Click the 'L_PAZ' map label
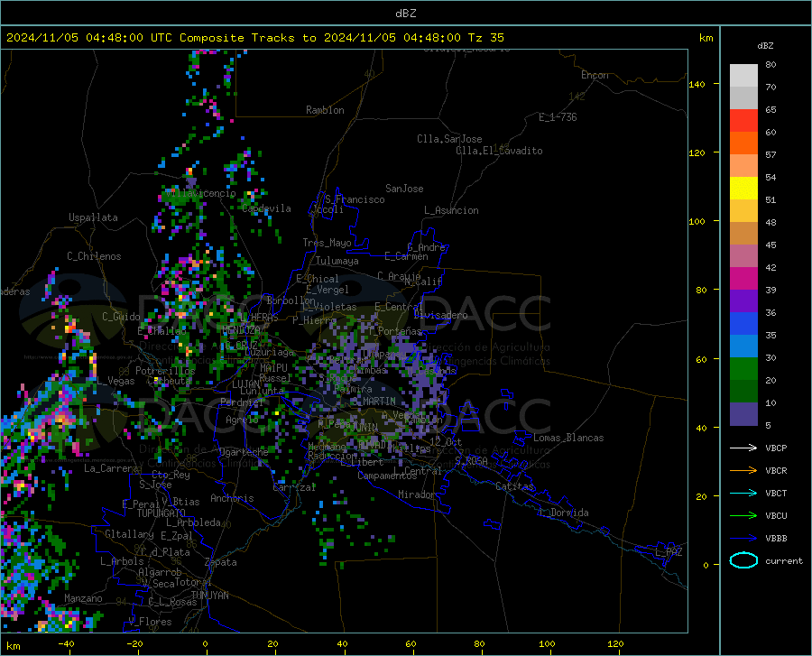Image resolution: width=812 pixels, height=656 pixels. click(669, 552)
